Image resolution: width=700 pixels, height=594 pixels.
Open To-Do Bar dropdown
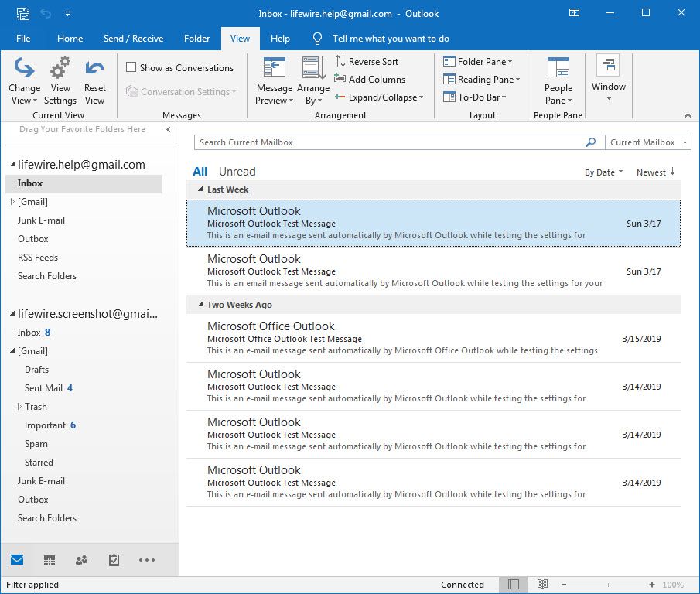tap(474, 97)
